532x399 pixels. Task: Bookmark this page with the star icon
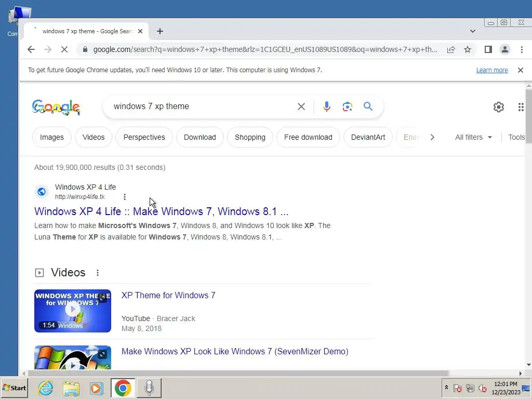[x=468, y=49]
